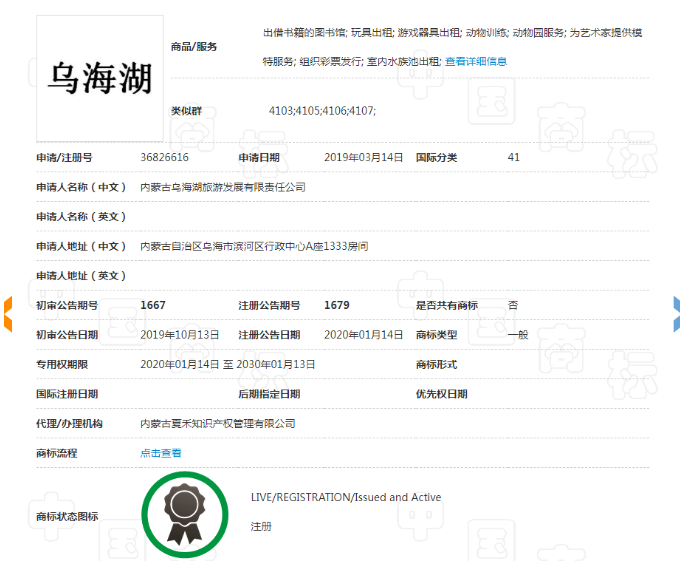Click the preliminary announcement issue number 1667

(153, 305)
